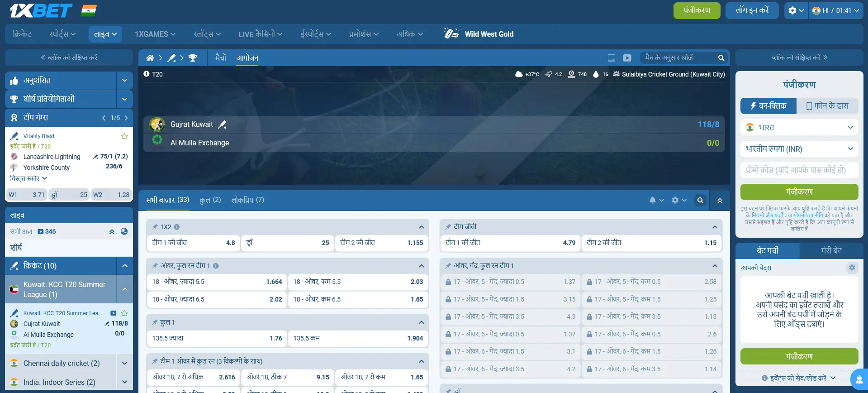Expand the अनुशंसित section
The height and width of the screenshot is (393, 868).
tap(124, 81)
